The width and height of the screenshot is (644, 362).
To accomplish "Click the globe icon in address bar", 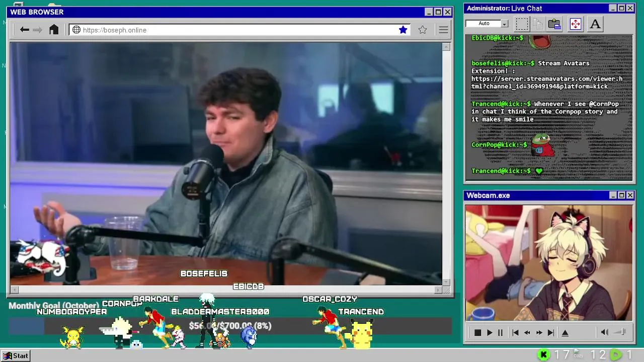I will click(x=76, y=30).
